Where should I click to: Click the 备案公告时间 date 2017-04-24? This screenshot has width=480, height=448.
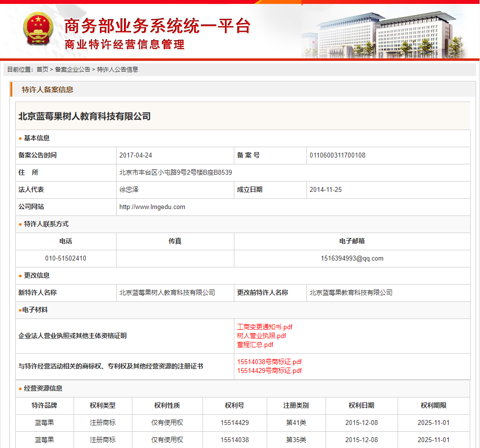click(136, 156)
